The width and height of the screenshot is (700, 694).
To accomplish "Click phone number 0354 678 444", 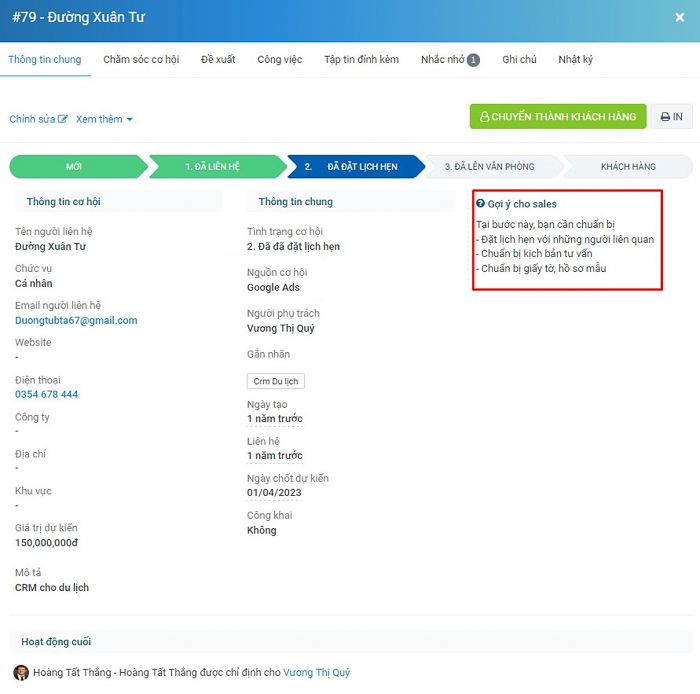I will pos(46,395).
